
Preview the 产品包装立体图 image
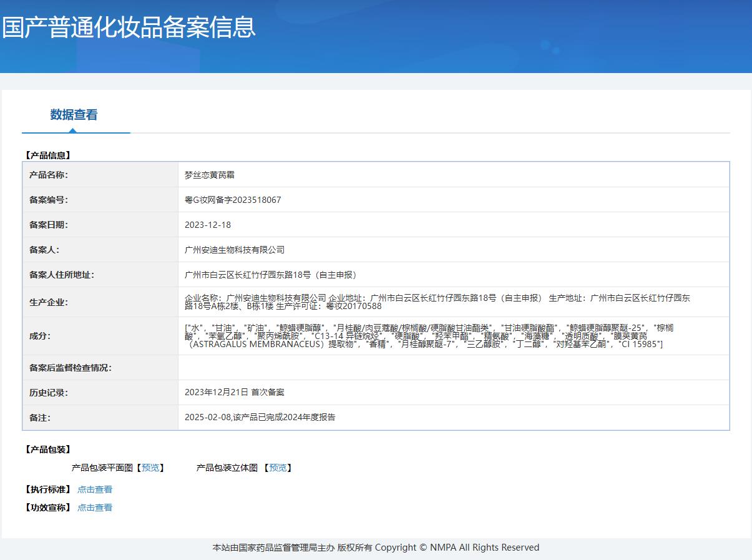pyautogui.click(x=278, y=468)
